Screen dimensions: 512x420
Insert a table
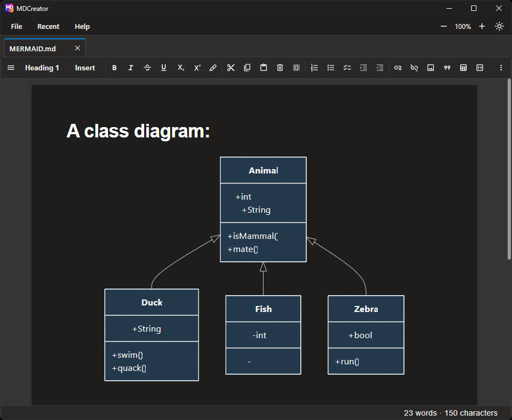point(463,68)
